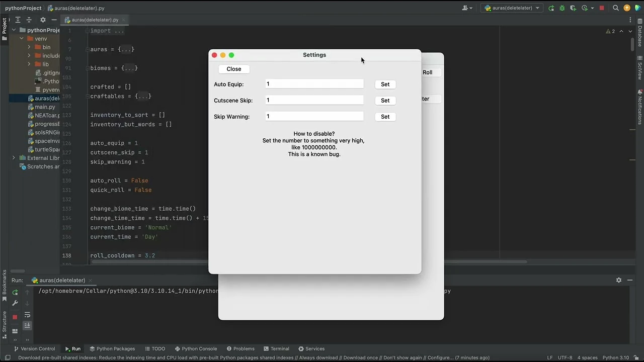This screenshot has height=362, width=644.
Task: Stop the process with the red square icon
Action: tap(16, 317)
